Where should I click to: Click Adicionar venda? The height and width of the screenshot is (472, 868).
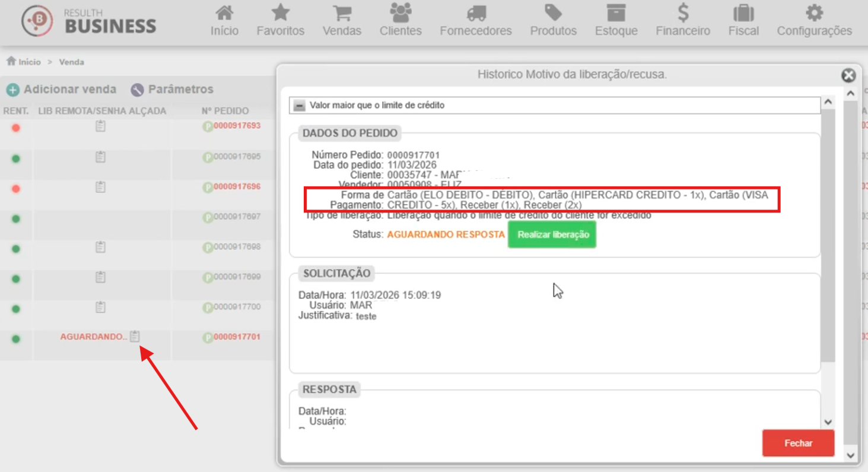pos(61,90)
